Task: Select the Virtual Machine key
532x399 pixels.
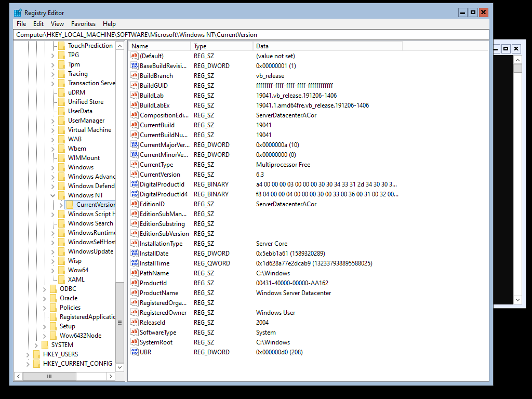Action: click(89, 129)
